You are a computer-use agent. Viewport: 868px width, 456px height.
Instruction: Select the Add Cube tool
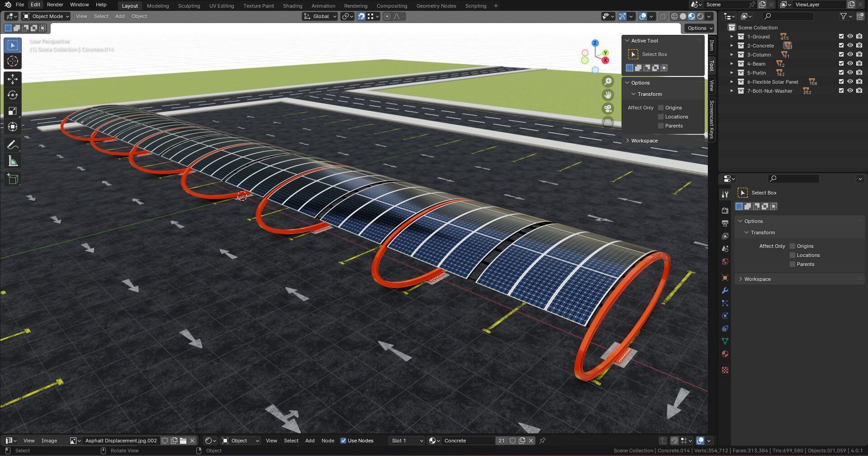tap(13, 179)
